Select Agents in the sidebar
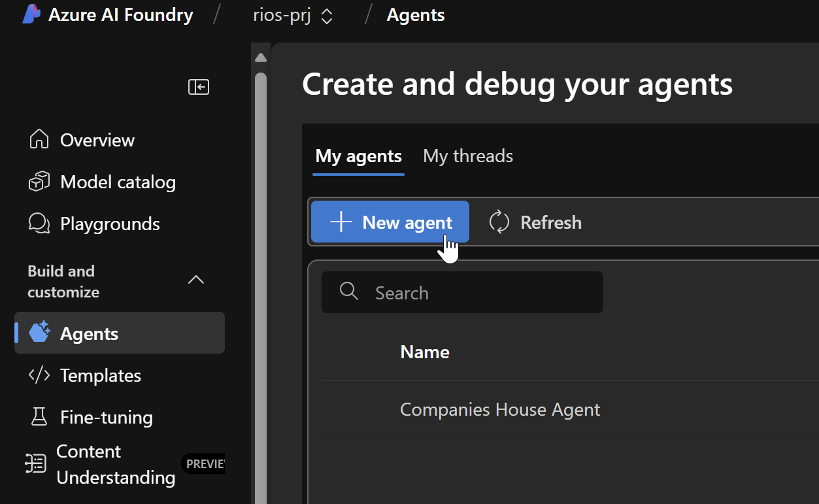 120,333
